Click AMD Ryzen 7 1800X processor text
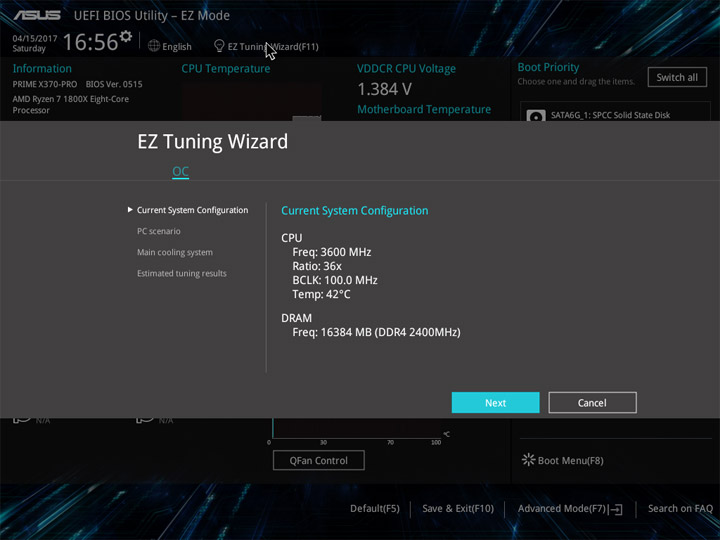 71,104
